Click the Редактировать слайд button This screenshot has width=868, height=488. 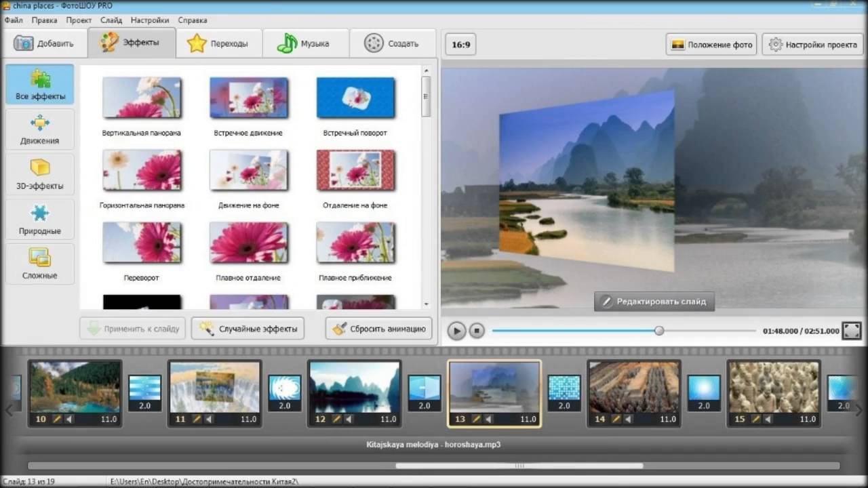click(x=654, y=302)
